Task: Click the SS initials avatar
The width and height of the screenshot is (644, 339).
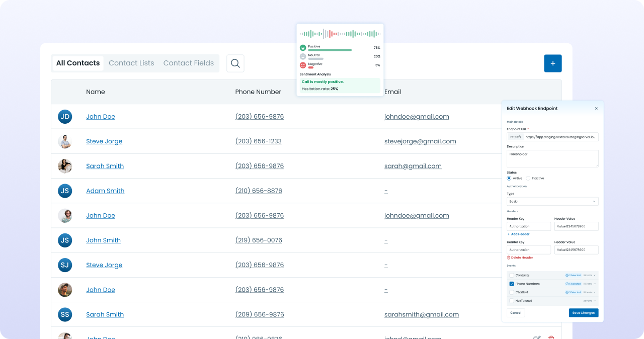Action: [65, 314]
